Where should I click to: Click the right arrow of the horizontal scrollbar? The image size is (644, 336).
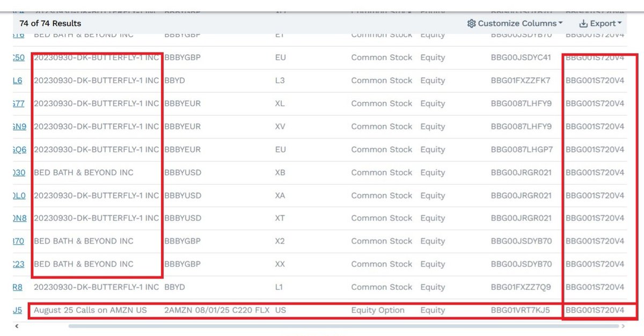coord(623,326)
